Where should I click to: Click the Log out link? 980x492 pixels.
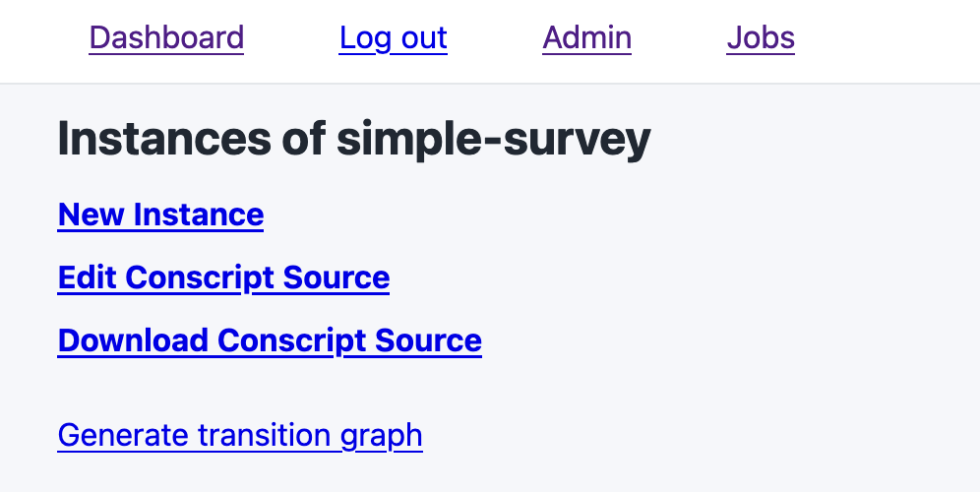[393, 38]
